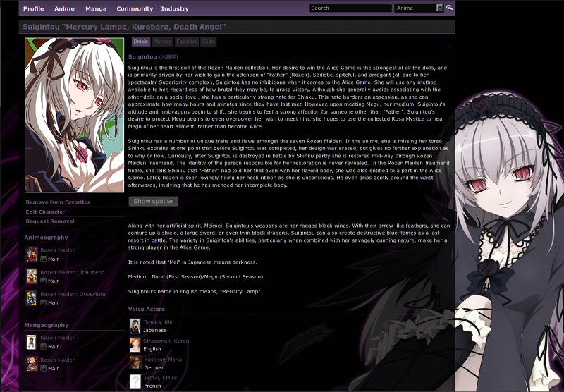The height and width of the screenshot is (392, 564).
Task: Open Rozen Maiden link beside red-cover manga
Action: 58,360
